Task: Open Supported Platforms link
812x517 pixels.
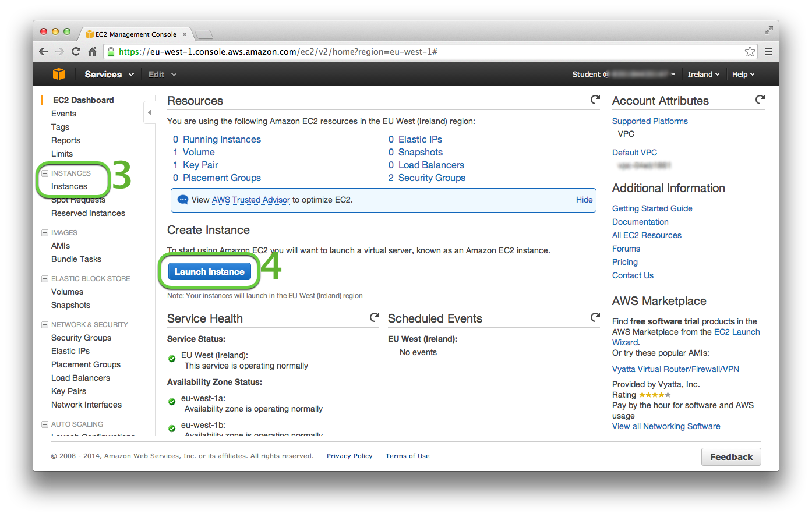Action: click(x=649, y=121)
